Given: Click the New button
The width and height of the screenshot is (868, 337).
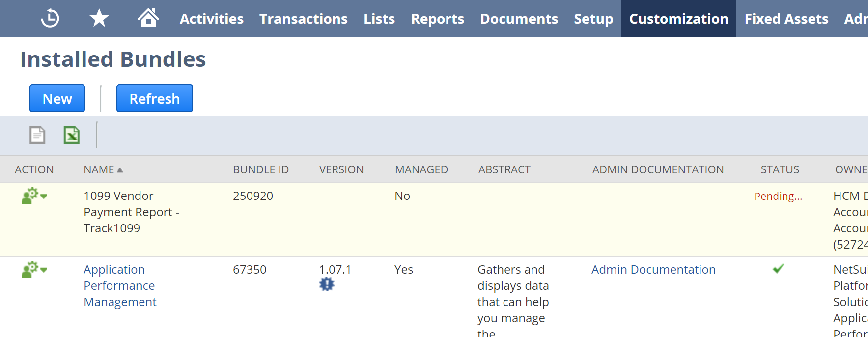Looking at the screenshot, I should click(x=57, y=98).
